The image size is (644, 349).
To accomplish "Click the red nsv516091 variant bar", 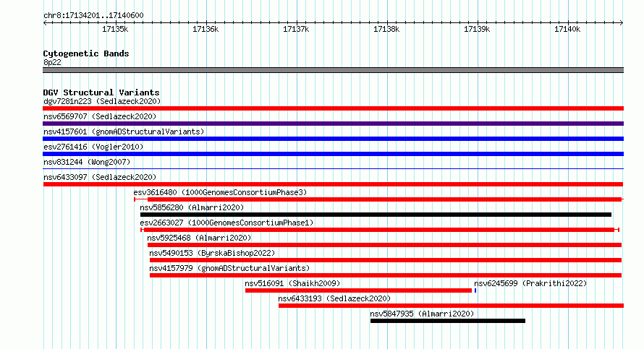I will 359,290.
